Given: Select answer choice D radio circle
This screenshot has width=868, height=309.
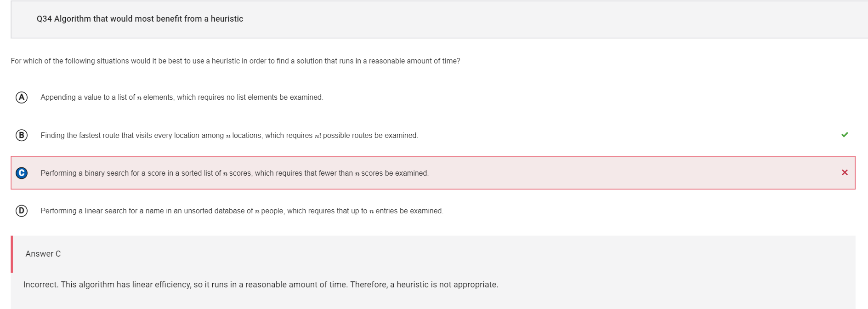Looking at the screenshot, I should (22, 211).
